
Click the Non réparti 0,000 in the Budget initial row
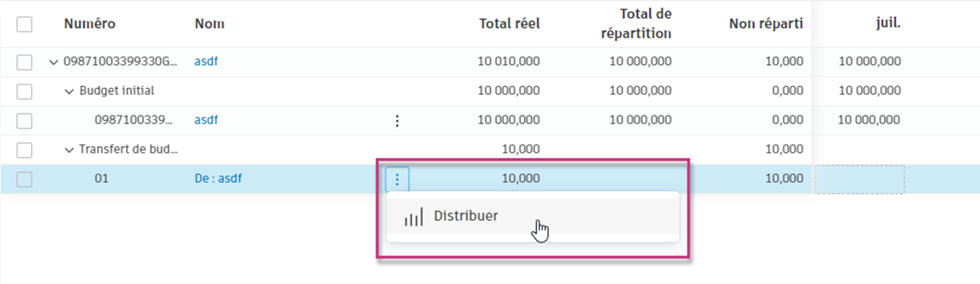[787, 91]
